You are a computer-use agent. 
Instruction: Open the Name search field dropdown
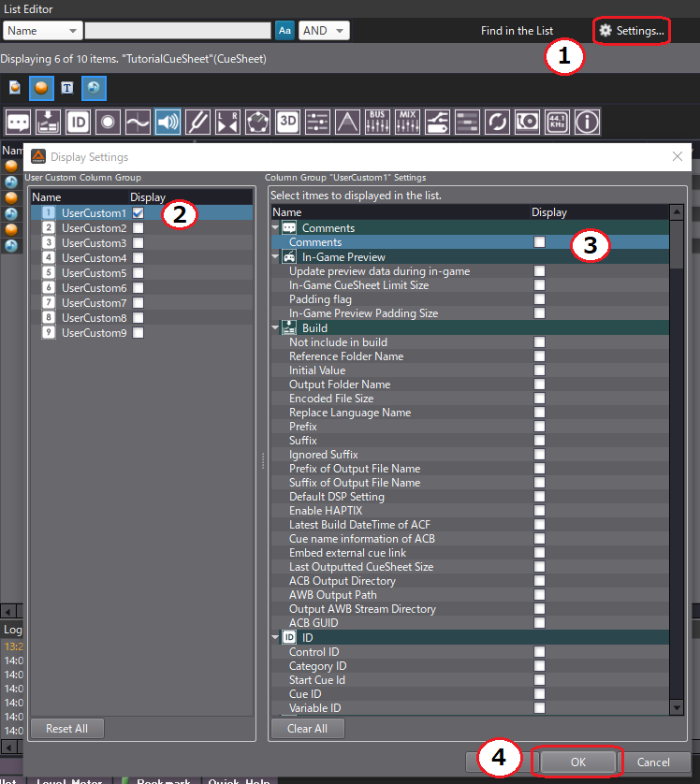click(42, 31)
